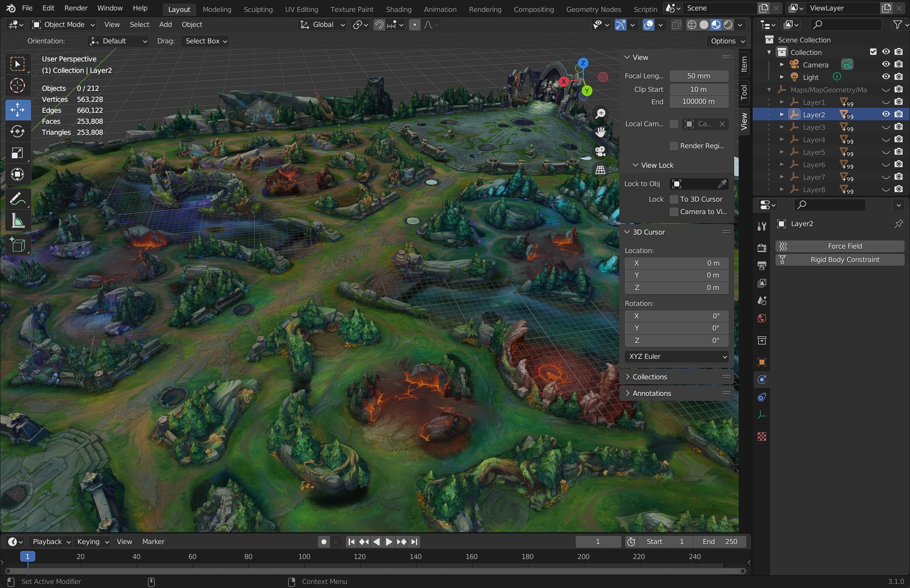Click the Force Field button
This screenshot has width=910, height=588.
coord(840,246)
